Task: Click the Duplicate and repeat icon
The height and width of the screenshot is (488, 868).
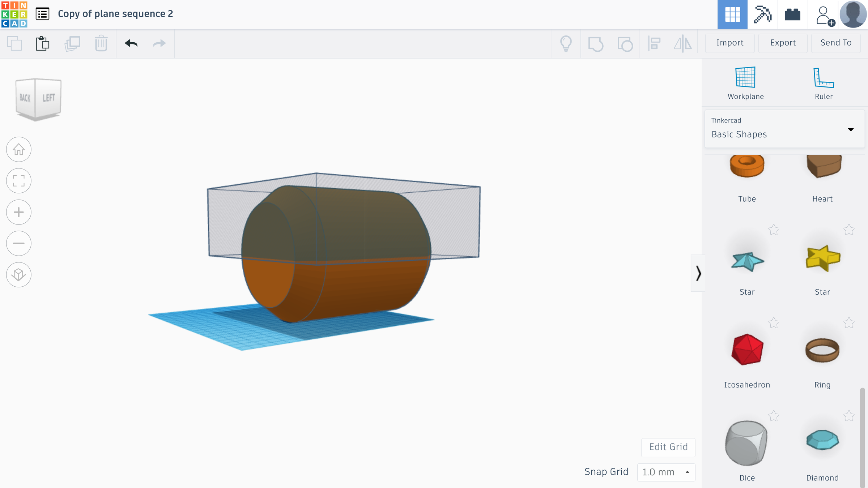Action: [x=72, y=43]
